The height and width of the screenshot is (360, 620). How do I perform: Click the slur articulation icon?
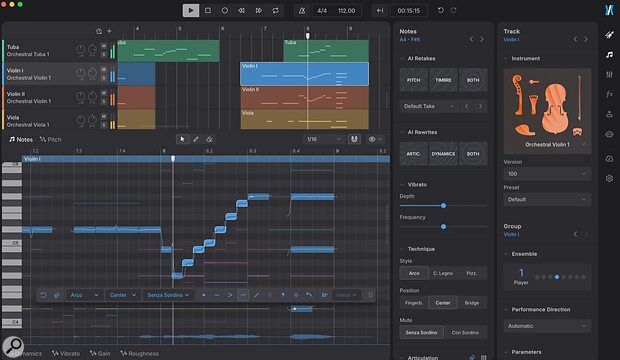[x=243, y=295]
